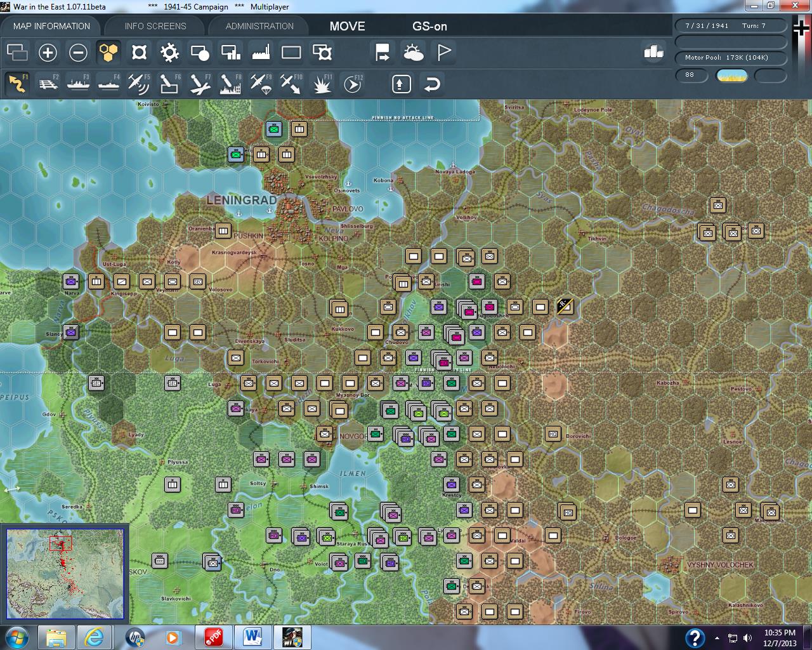The height and width of the screenshot is (650, 812).
Task: Click the date and turn display
Action: tap(730, 25)
